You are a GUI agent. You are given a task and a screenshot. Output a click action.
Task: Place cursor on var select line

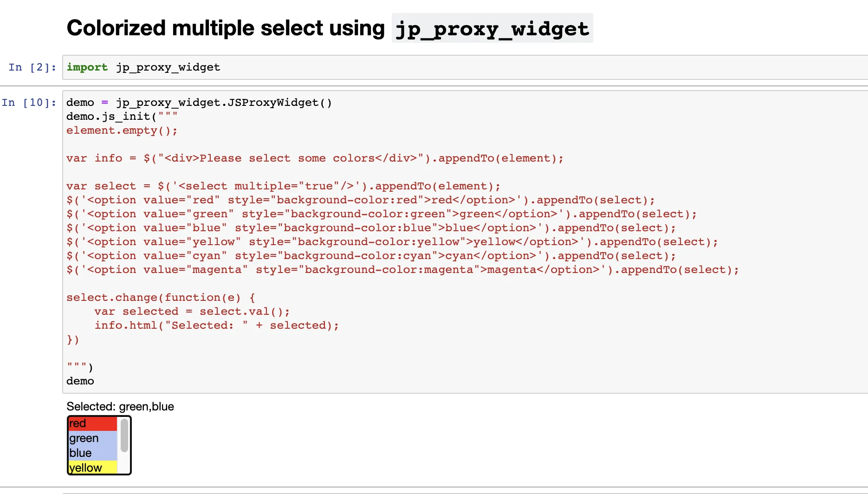[283, 186]
